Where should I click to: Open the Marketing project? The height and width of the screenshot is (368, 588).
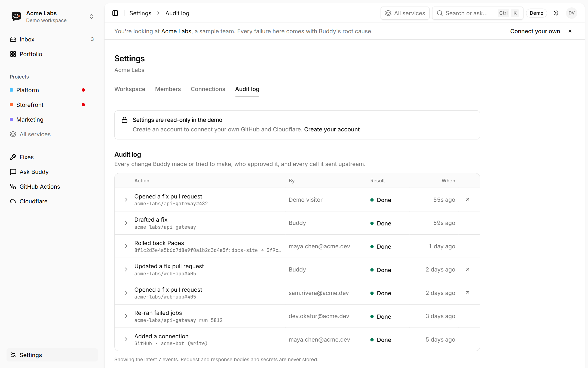(52, 119)
